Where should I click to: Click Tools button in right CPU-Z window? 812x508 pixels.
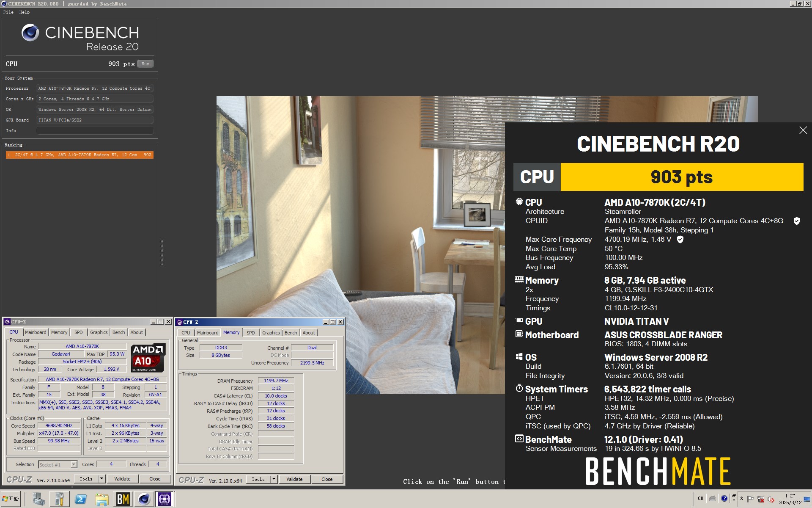[258, 479]
